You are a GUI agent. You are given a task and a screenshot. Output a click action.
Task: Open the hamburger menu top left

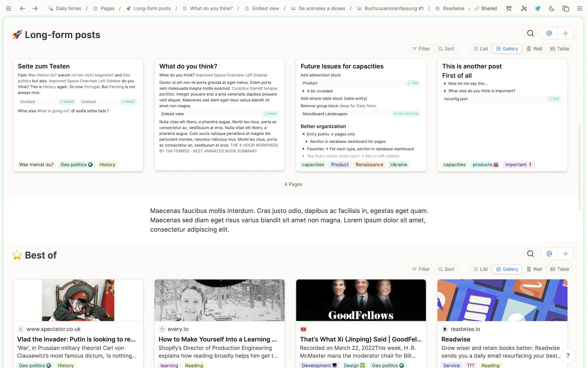[x=8, y=8]
